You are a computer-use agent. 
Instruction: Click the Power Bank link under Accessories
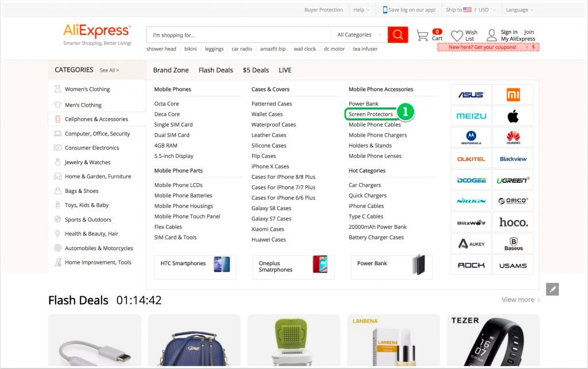click(x=363, y=104)
